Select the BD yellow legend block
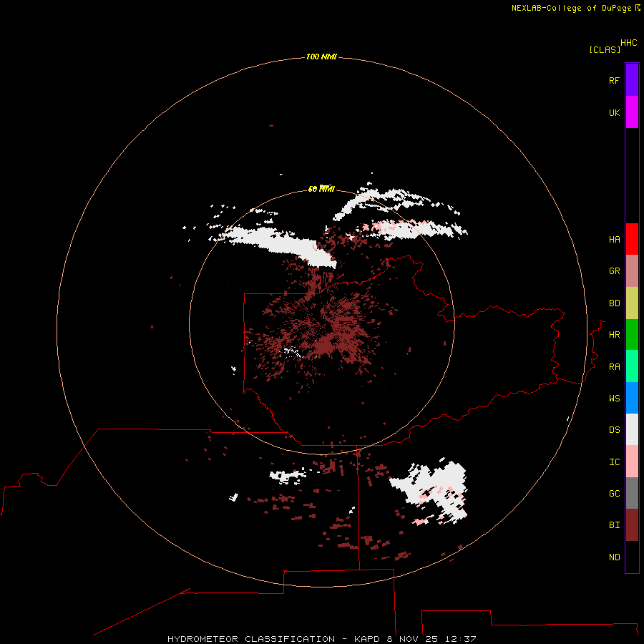The image size is (644, 644). (632, 303)
